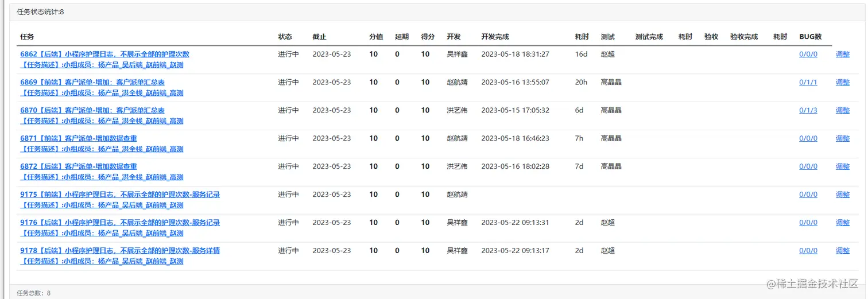Viewport: 868px width, 299px height.
Task: Open BUG count 0/0/0 in task 6871 row
Action: (808, 138)
